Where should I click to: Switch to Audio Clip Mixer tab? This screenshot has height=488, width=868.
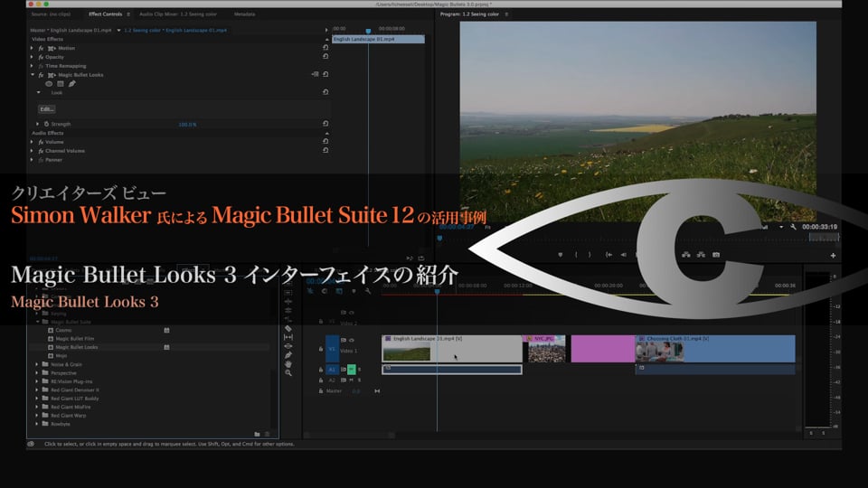(178, 14)
